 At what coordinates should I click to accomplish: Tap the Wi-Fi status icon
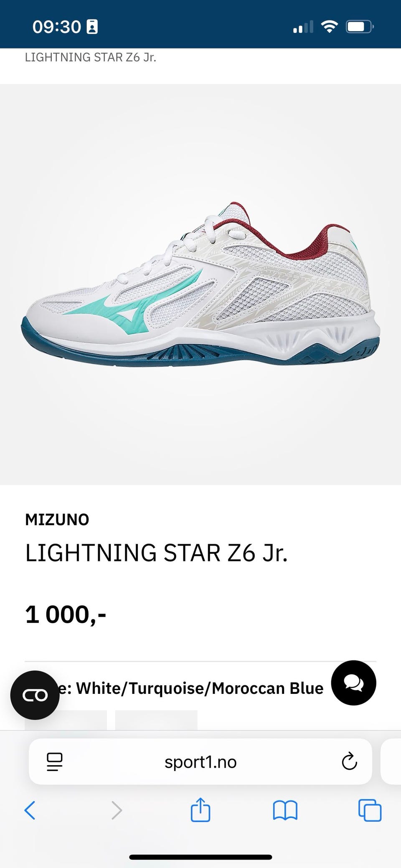coord(330,27)
